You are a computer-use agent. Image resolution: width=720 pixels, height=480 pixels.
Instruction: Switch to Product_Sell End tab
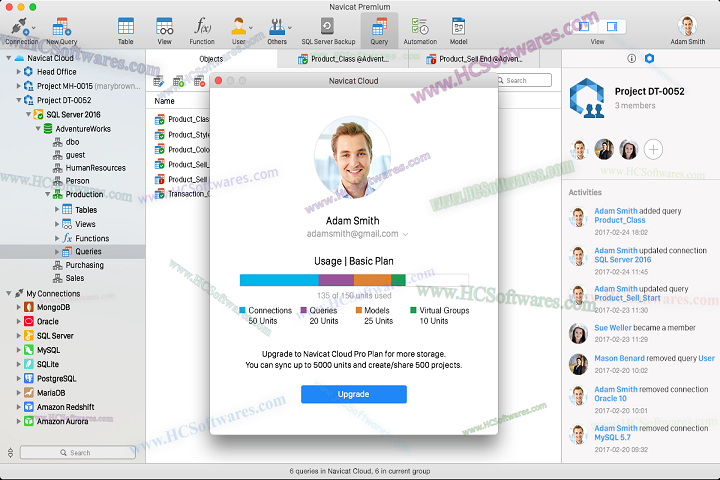coord(474,59)
